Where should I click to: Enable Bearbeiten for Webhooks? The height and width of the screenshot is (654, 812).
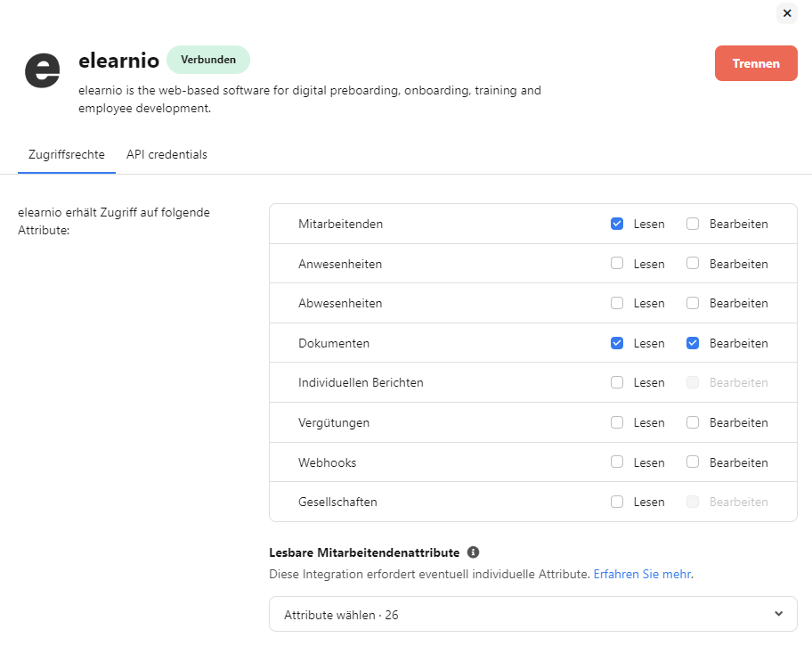pos(693,462)
